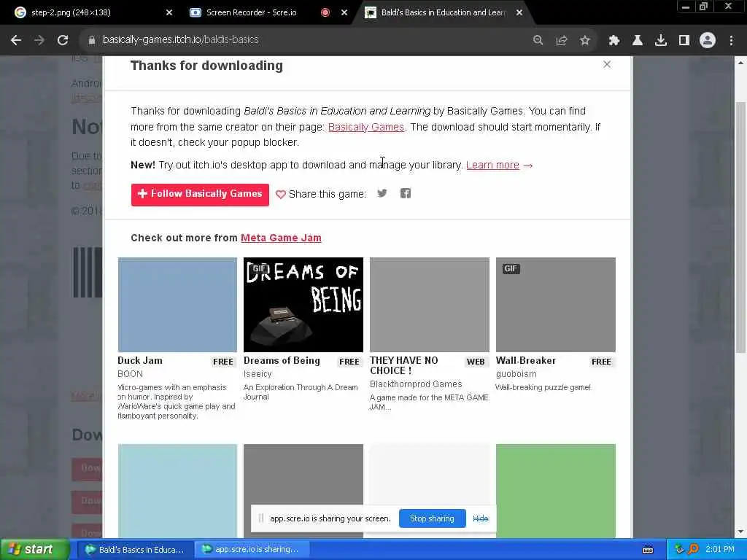Click the Dreams of Being title link
This screenshot has width=747, height=560.
(282, 360)
